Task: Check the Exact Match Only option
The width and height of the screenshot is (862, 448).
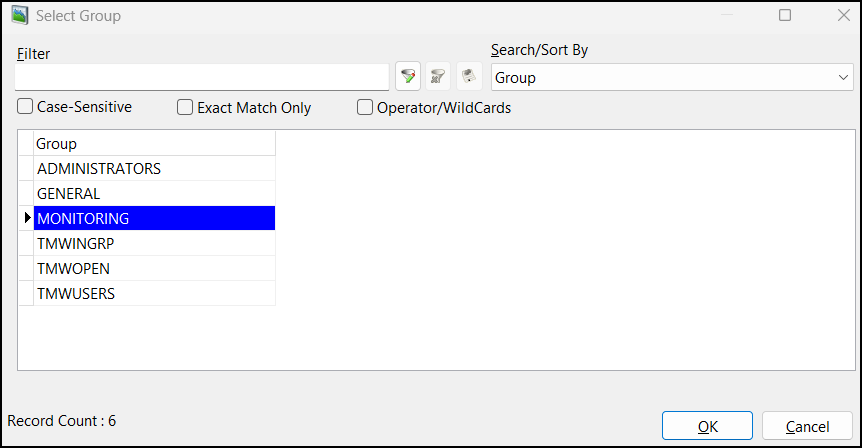Action: point(185,107)
